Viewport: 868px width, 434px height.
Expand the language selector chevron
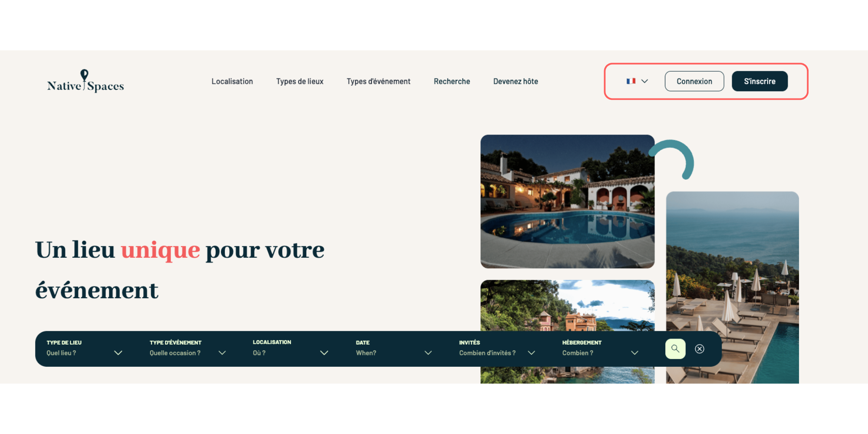point(644,81)
